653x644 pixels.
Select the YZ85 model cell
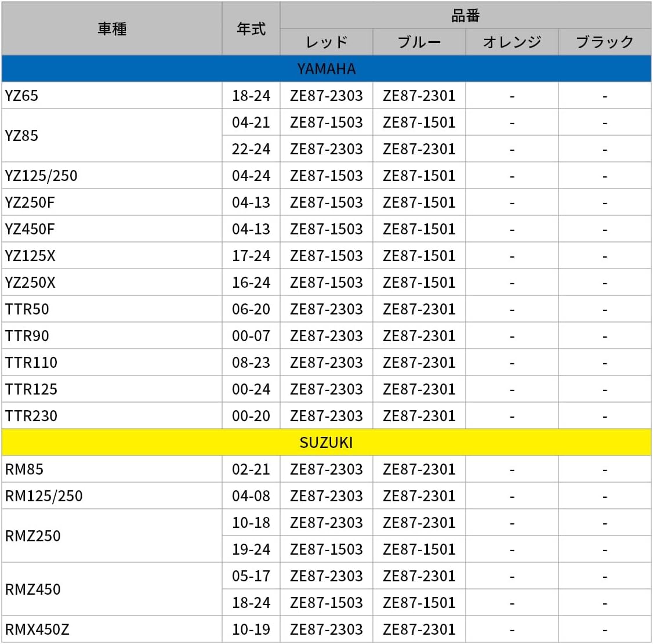click(111, 135)
